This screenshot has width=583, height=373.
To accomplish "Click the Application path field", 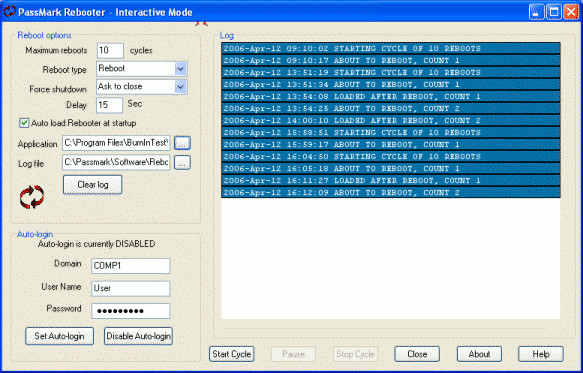I will (x=116, y=143).
